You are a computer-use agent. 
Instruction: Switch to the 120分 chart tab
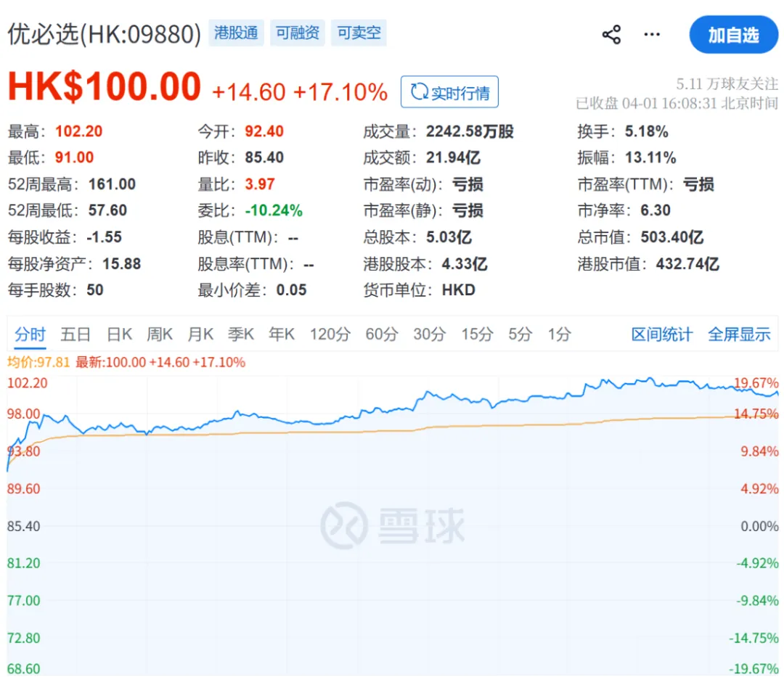click(x=330, y=334)
